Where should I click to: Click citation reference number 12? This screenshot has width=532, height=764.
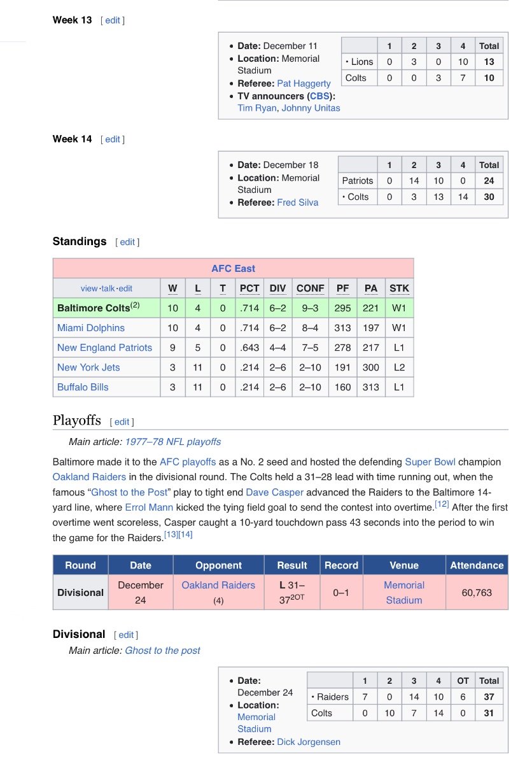[x=441, y=505]
